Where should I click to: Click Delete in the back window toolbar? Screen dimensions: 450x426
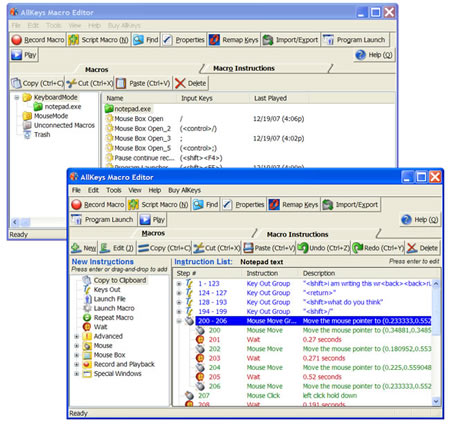click(x=190, y=83)
